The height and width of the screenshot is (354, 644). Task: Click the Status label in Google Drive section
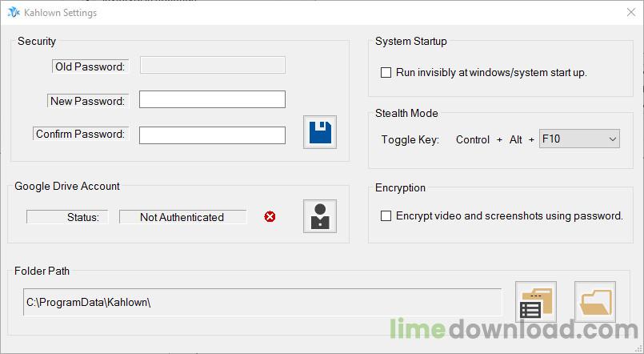[x=82, y=217]
